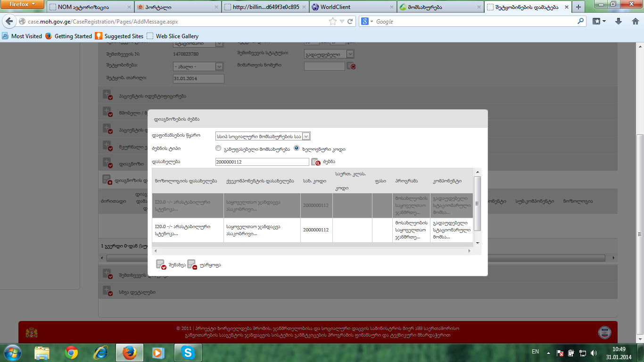Screen dimensions: 644x362
Task: Open დაფინანსების წყარო dropdown list
Action: [306, 136]
